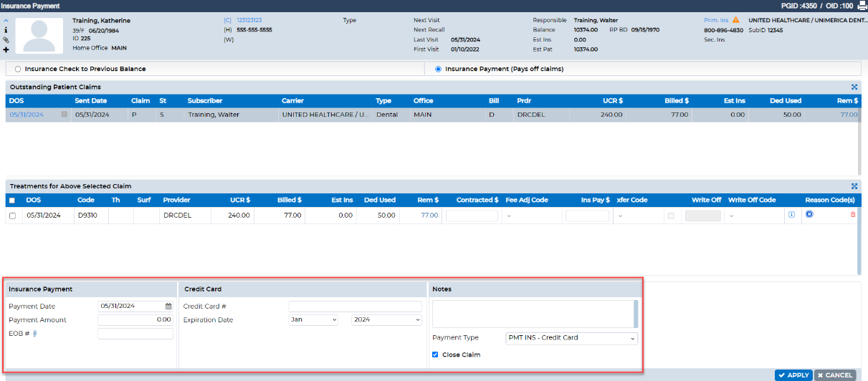The height and width of the screenshot is (381, 868).
Task: Click the plus icon under the patient photo
Action: coord(6,50)
